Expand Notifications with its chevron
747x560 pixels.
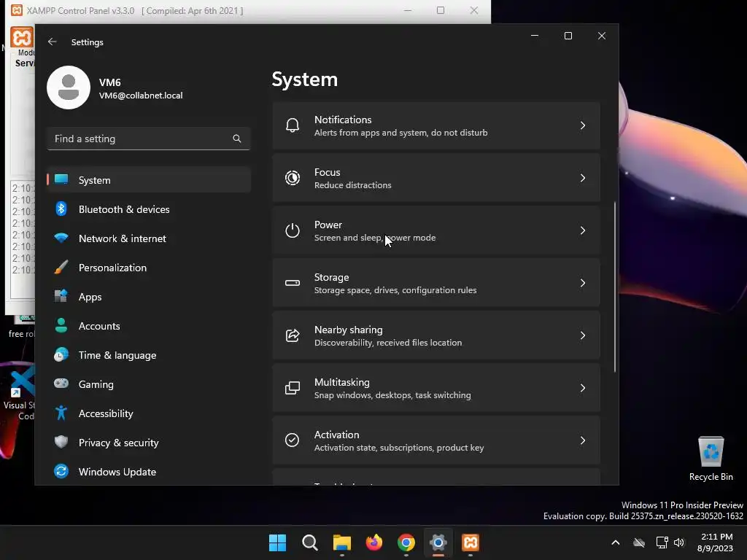point(583,125)
